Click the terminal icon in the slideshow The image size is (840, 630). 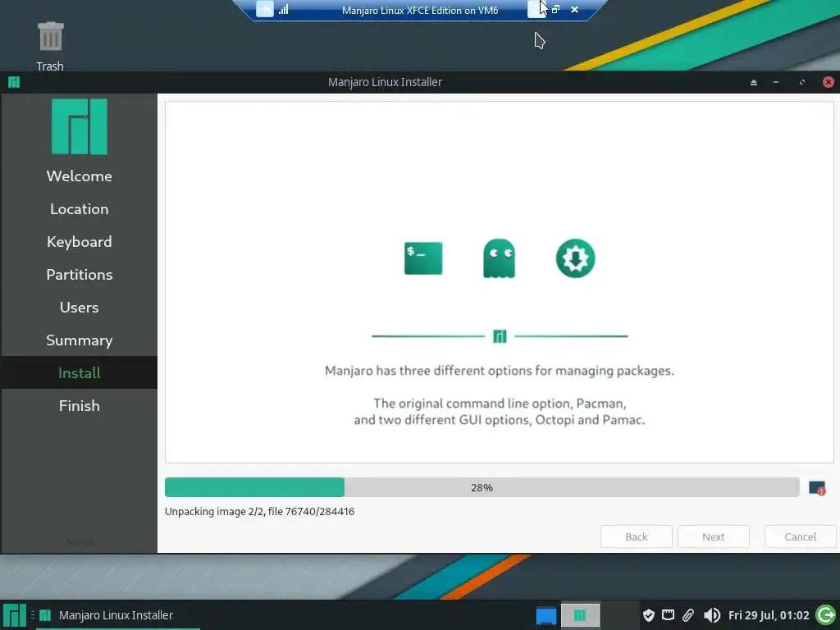(x=423, y=258)
